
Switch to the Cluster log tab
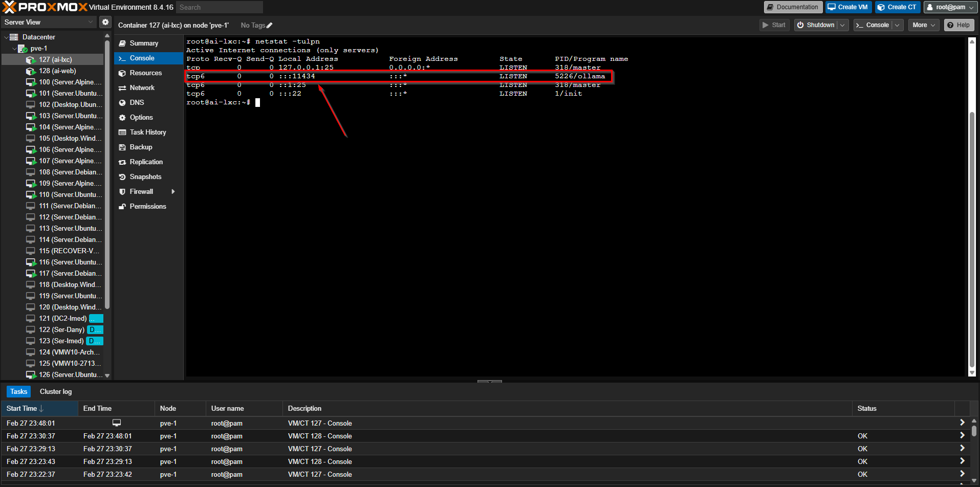[x=56, y=391]
